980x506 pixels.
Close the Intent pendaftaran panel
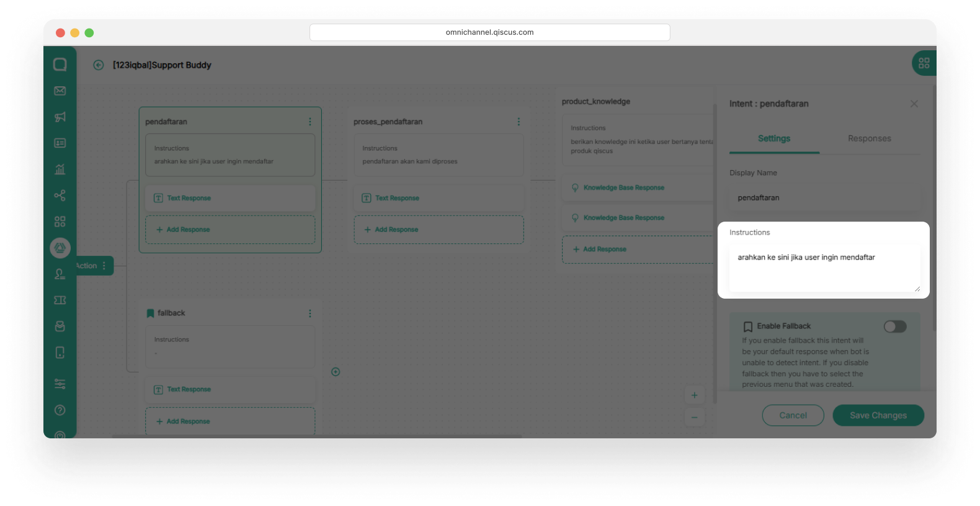914,104
